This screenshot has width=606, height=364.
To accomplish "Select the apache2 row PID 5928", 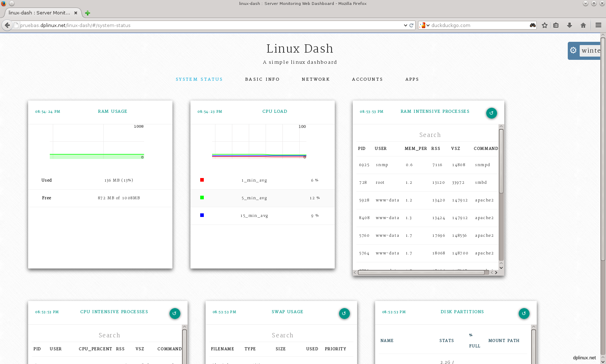I will (x=427, y=200).
